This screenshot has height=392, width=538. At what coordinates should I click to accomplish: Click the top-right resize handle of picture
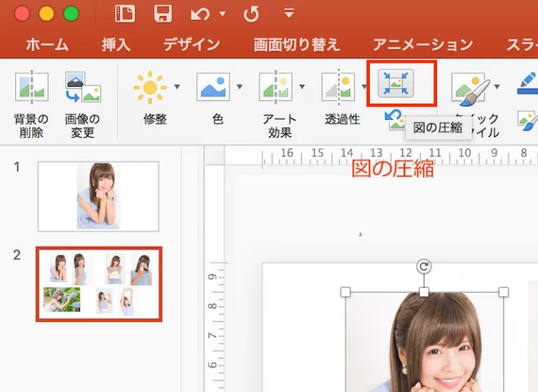point(504,292)
